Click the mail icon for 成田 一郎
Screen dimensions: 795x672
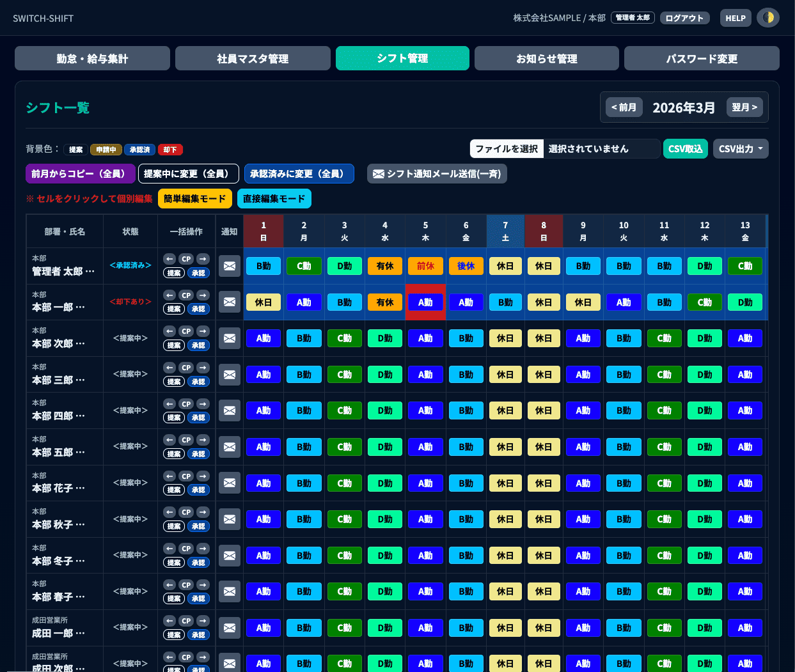[230, 628]
